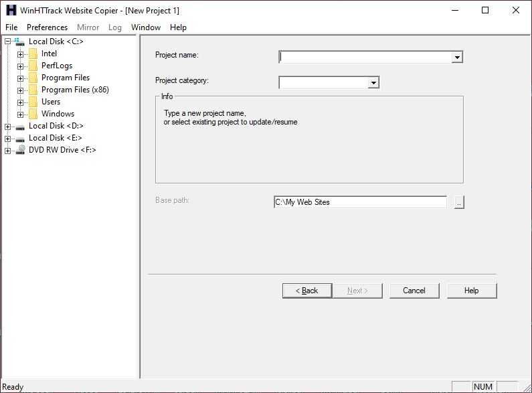Focus the Project category field
The image size is (532, 393).
click(323, 82)
